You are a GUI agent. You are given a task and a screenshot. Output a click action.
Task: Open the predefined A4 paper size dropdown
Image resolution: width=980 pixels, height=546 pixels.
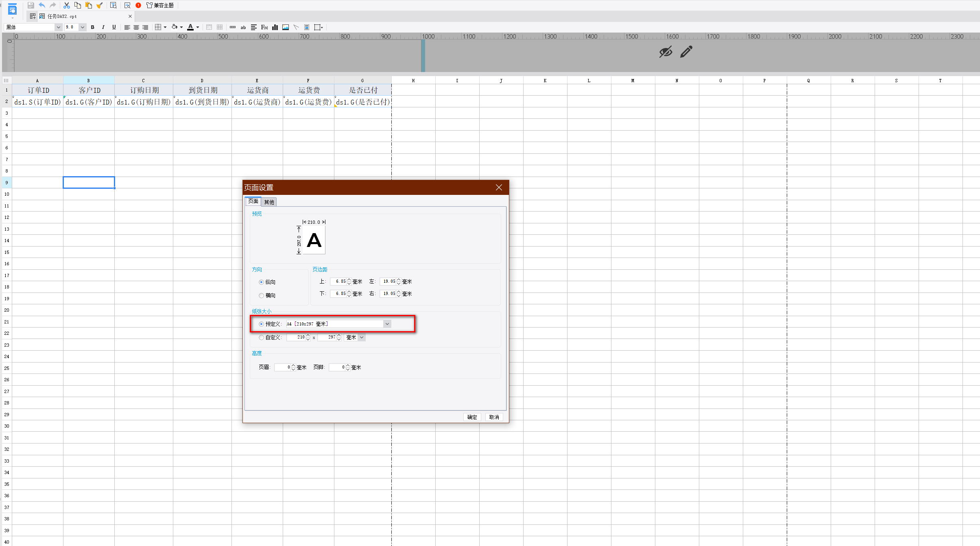click(387, 324)
